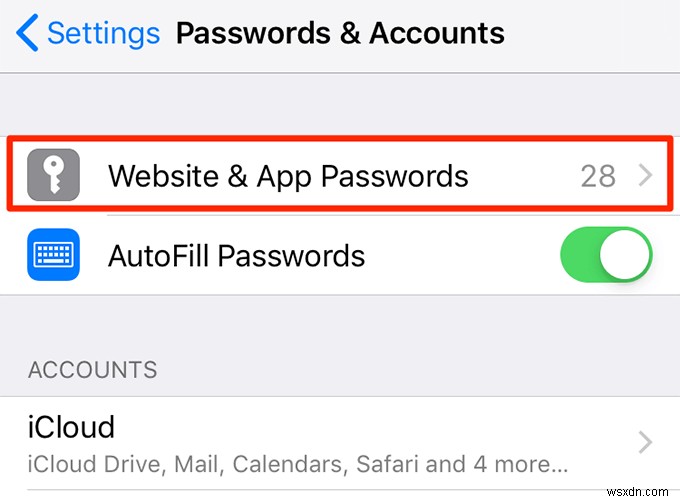The height and width of the screenshot is (502, 680).
Task: Click the gray key icon
Action: pyautogui.click(x=53, y=175)
